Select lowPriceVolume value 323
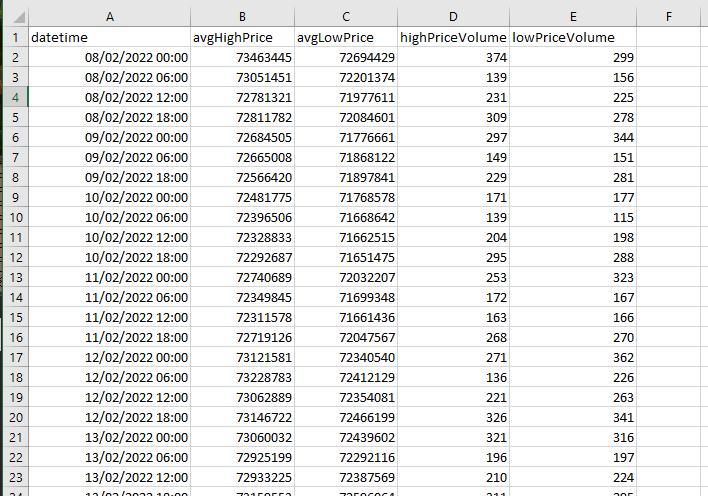Viewport: 708px width, 496px height. 573,277
